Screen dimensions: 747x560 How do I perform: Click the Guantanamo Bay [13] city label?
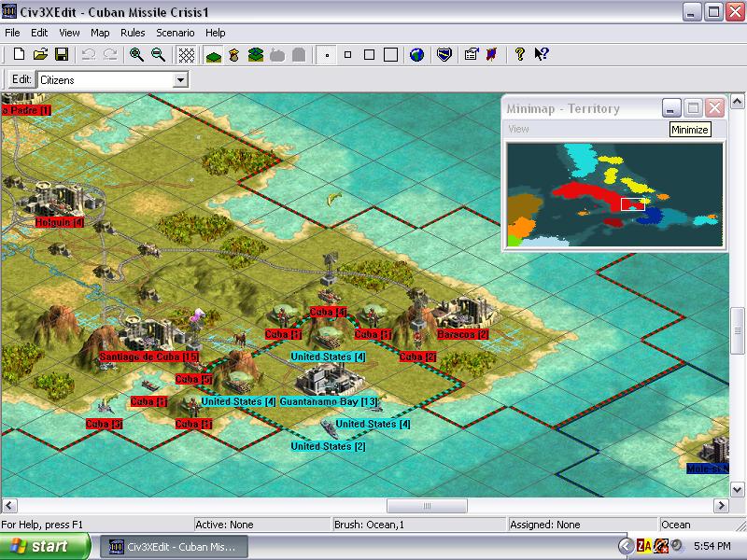[329, 401]
